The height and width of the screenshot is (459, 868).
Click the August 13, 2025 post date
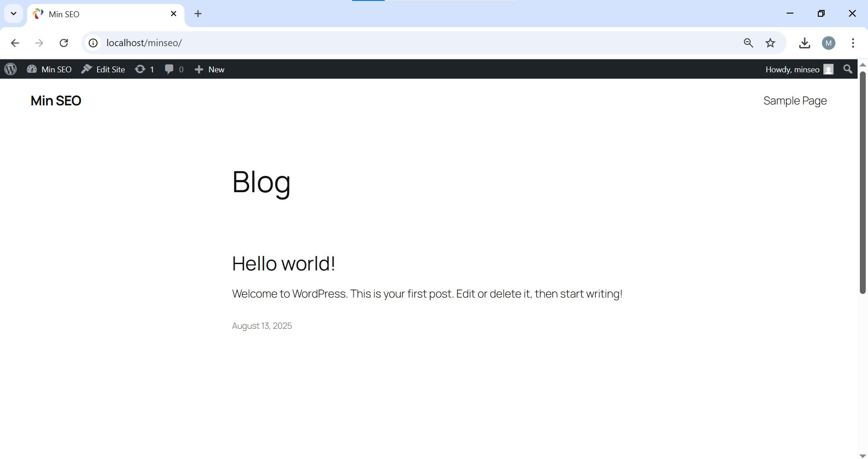[262, 326]
